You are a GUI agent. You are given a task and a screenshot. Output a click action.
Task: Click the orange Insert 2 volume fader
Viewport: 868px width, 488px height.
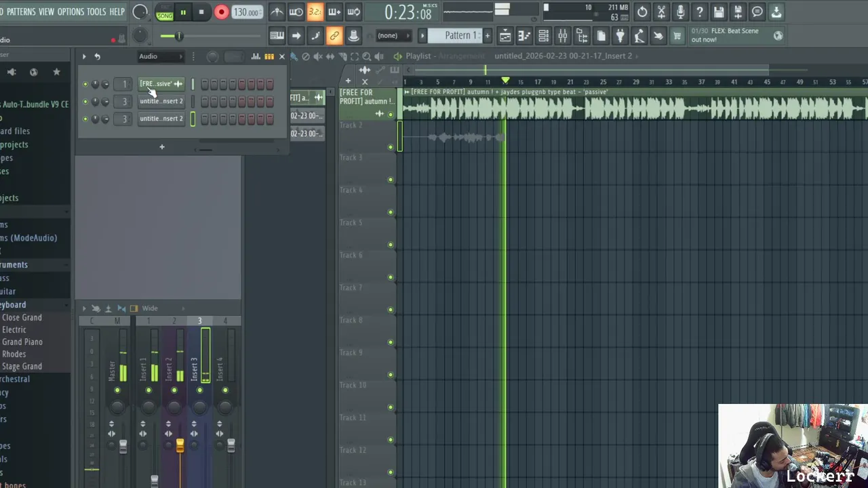[180, 445]
